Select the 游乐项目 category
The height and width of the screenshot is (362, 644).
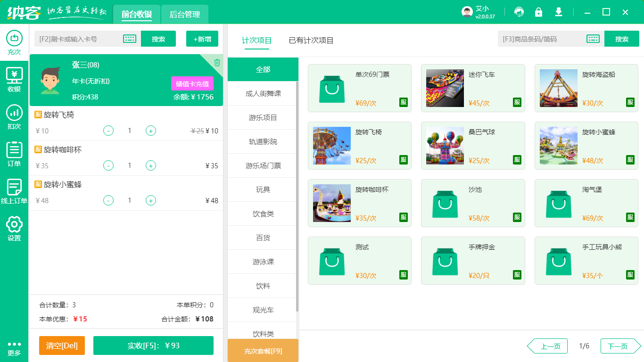click(x=263, y=117)
